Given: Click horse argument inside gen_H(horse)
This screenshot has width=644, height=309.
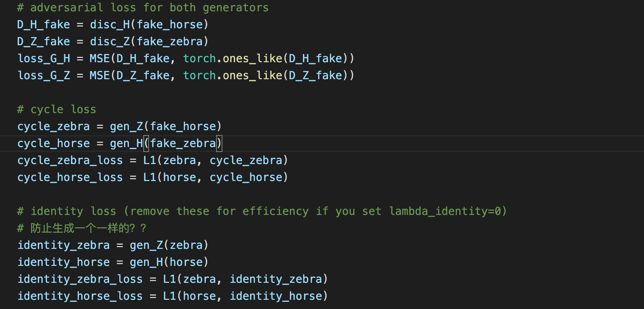Looking at the screenshot, I should (x=186, y=262).
